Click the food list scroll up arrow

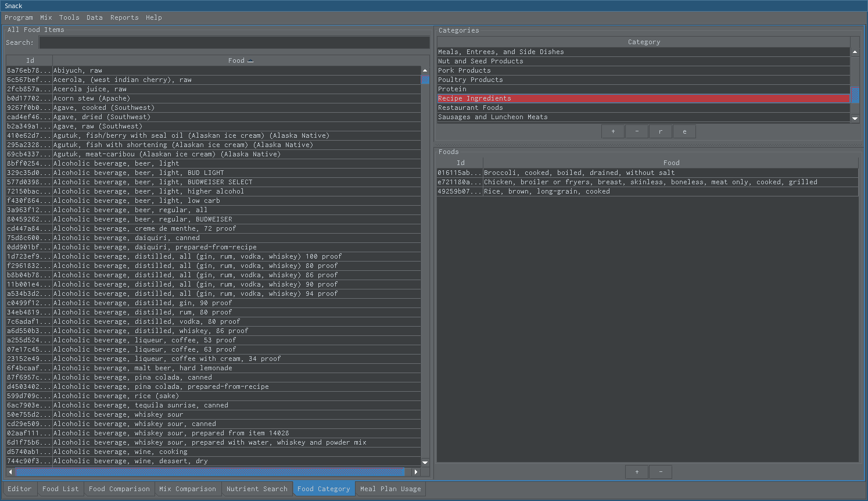[x=425, y=70]
